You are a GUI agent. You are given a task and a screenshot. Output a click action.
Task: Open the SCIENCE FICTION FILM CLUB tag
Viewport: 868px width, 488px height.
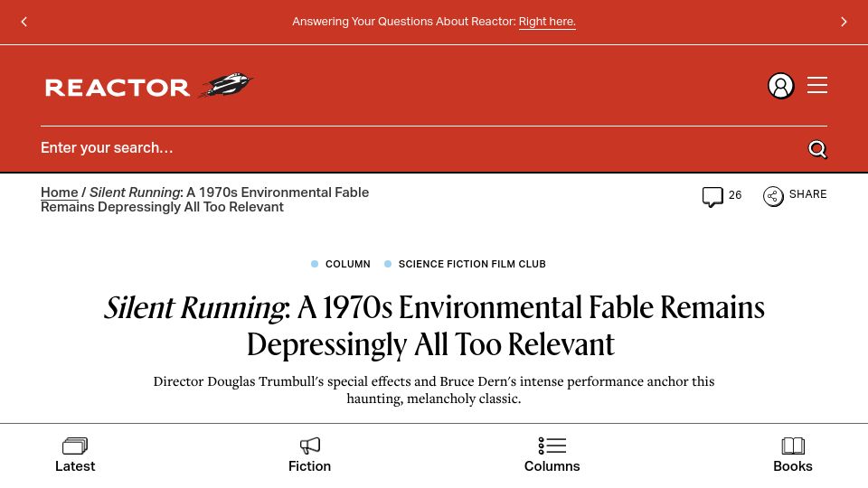click(x=472, y=265)
